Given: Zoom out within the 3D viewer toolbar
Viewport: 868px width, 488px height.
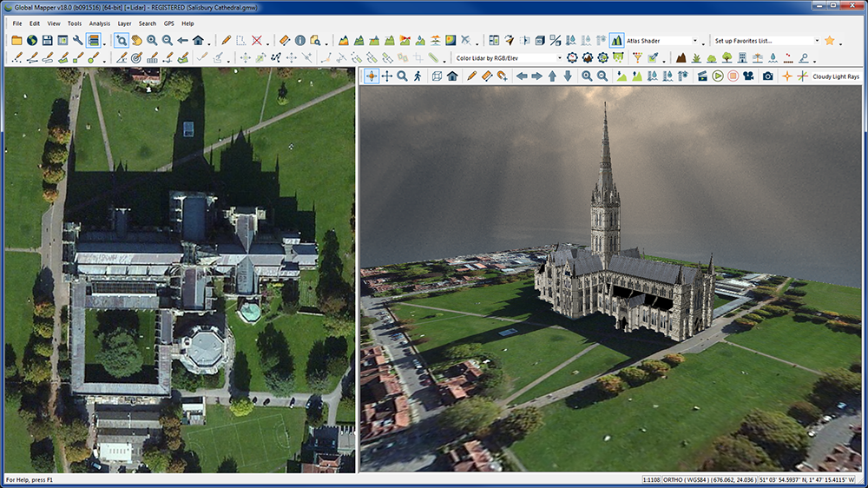Looking at the screenshot, I should click(602, 76).
